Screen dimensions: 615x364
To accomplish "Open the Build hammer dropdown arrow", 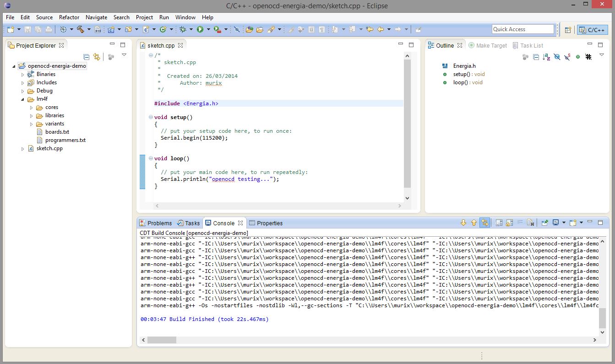I will tap(88, 29).
